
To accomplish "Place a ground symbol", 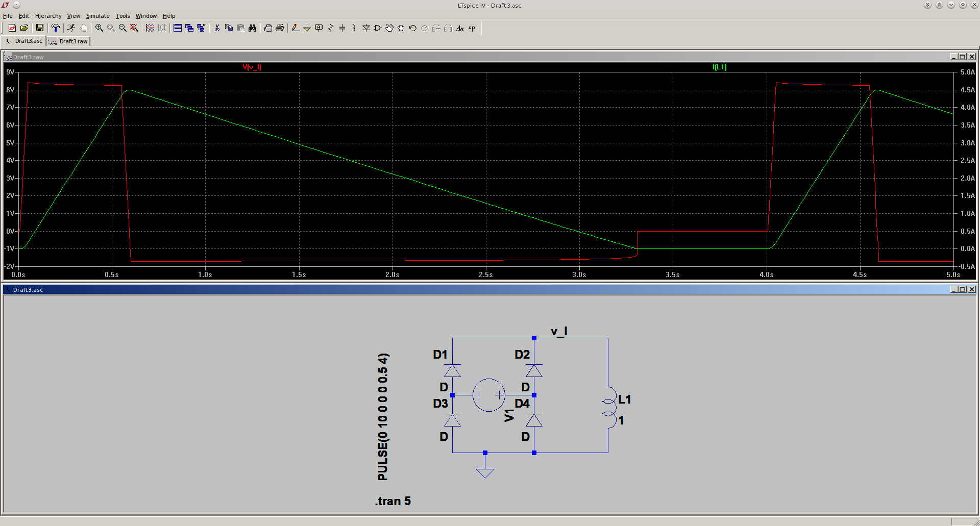I will point(307,28).
